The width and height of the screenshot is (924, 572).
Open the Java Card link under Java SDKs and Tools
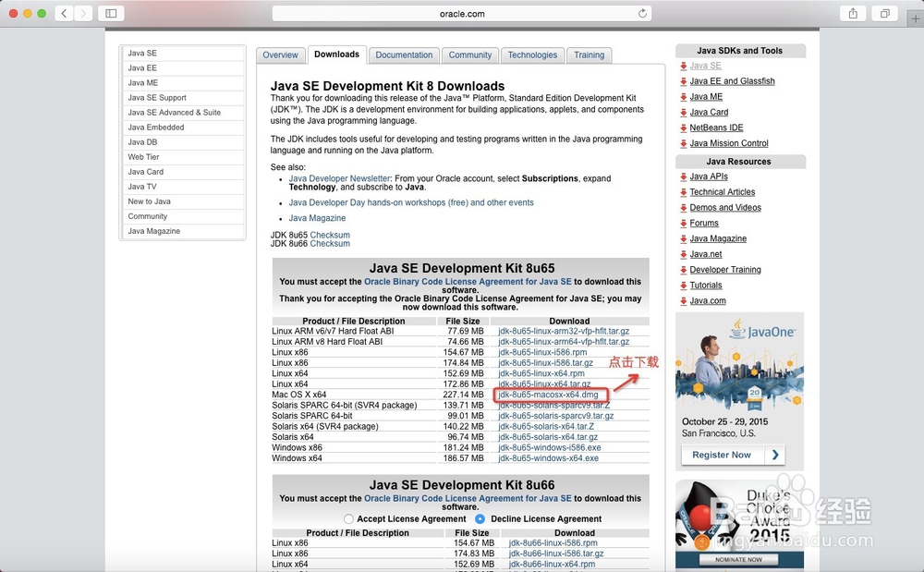tap(709, 112)
